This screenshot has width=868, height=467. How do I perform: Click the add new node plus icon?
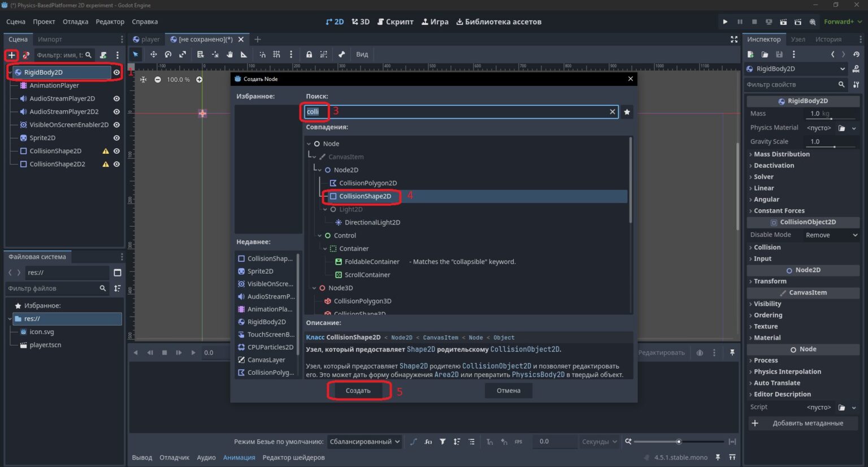point(11,55)
